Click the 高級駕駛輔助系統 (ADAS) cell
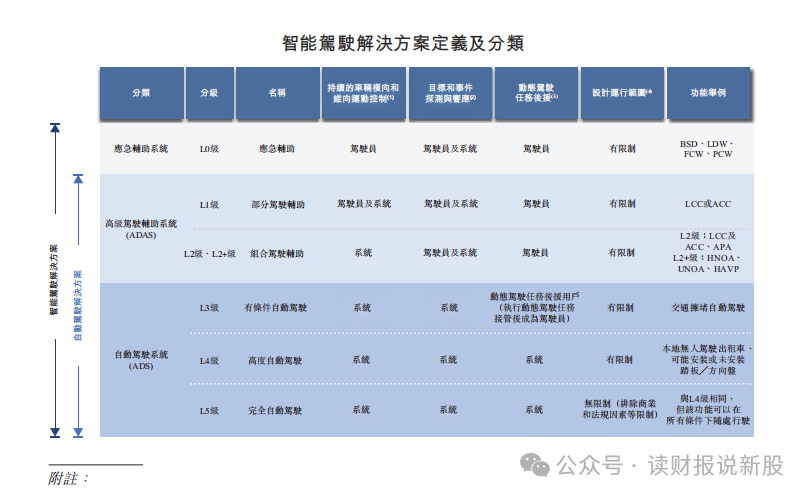The width and height of the screenshot is (809, 497). coord(141,229)
